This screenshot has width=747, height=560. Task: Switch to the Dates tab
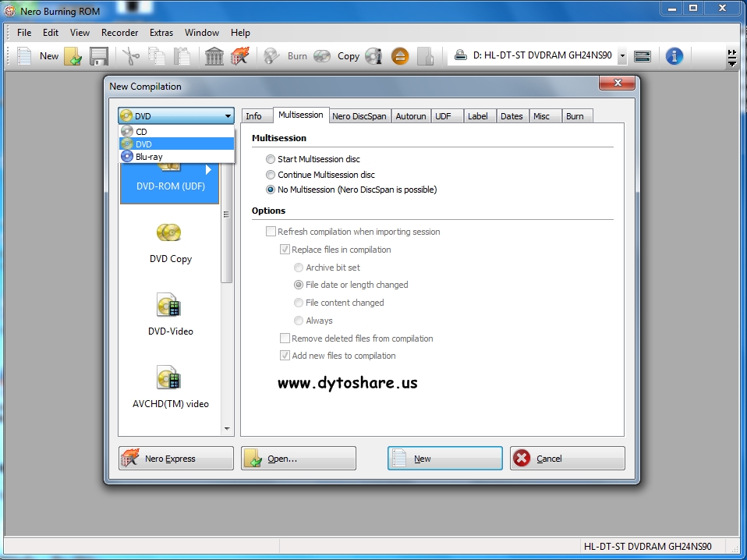click(x=512, y=116)
